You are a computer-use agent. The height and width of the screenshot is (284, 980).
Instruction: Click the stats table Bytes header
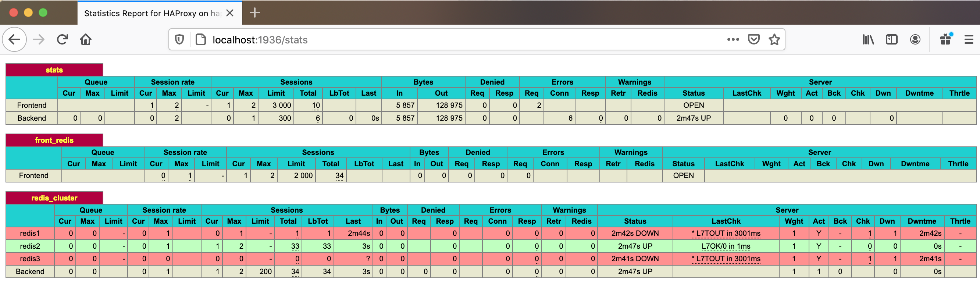[x=423, y=82]
